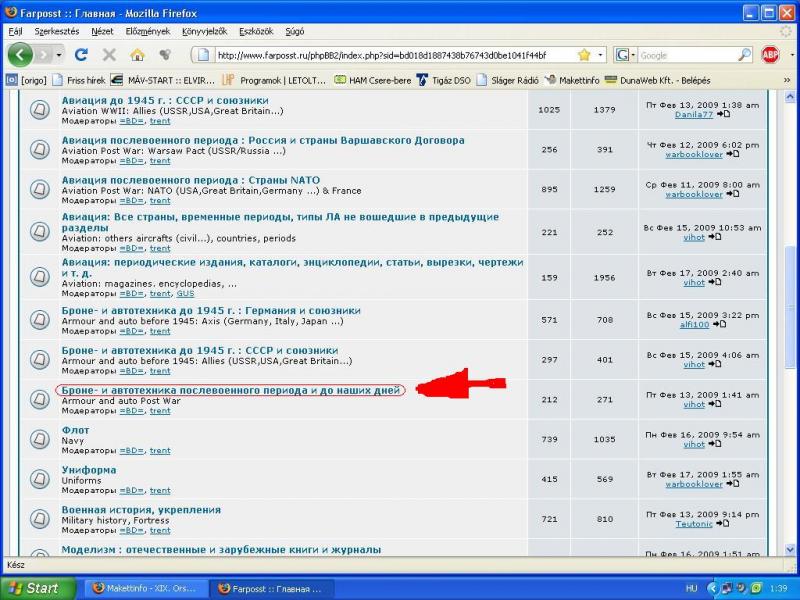Click the system tray clock 1:39
Screen dimensions: 800x600
coord(781,589)
